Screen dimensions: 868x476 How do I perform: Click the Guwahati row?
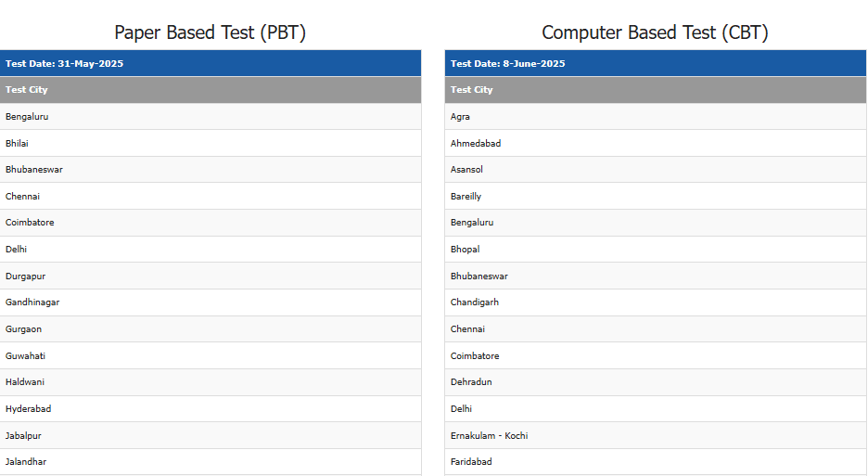click(211, 355)
